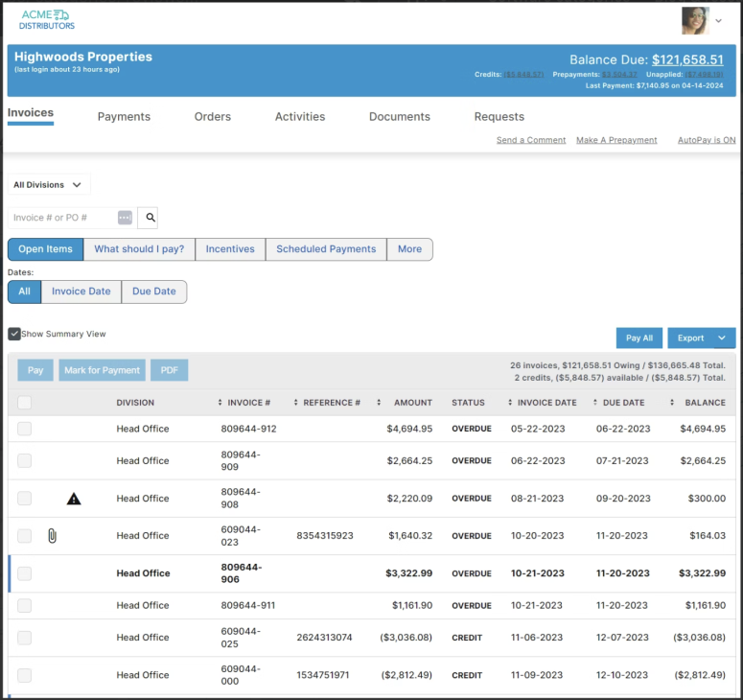The height and width of the screenshot is (700, 743).
Task: Sort by the Amount column arrows
Action: pos(379,403)
